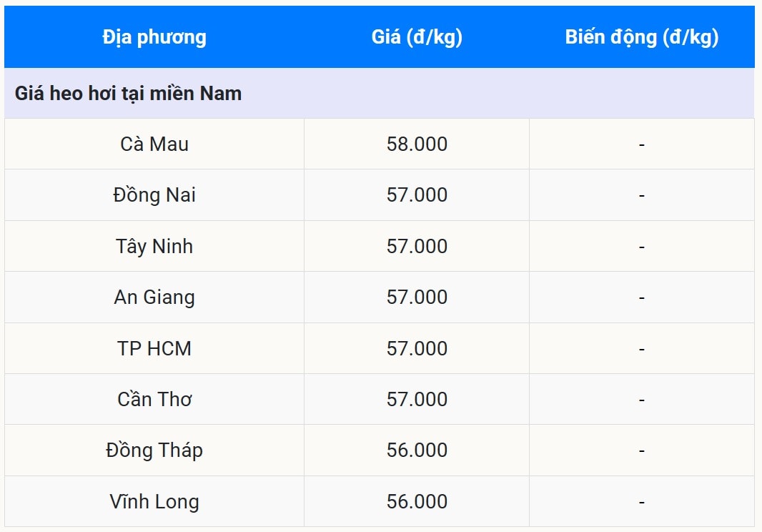Click the Cần Thơ cell
Viewport: 762px width, 532px height.
click(154, 400)
